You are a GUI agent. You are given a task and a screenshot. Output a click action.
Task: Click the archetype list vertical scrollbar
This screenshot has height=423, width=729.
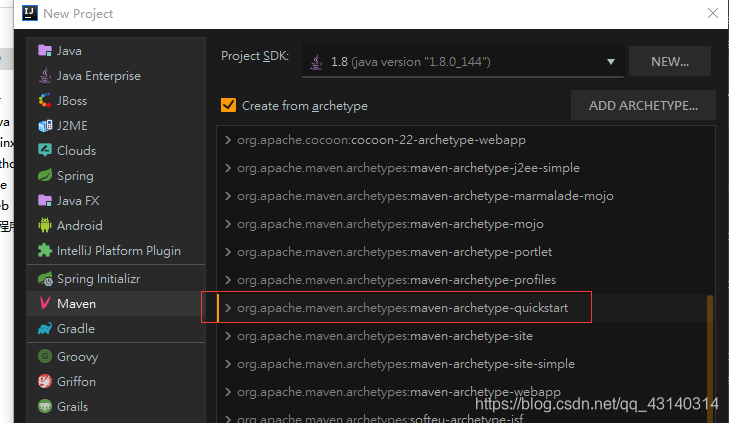coord(710,358)
